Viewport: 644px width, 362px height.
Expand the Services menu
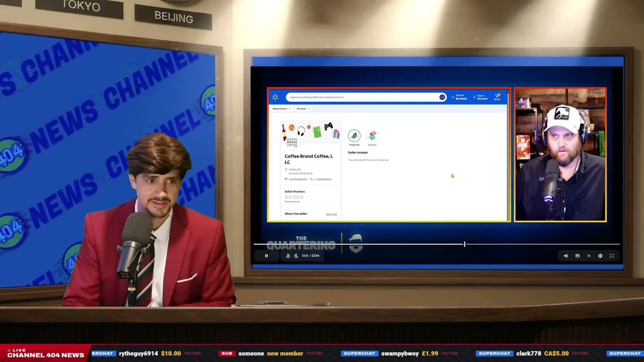tap(303, 109)
